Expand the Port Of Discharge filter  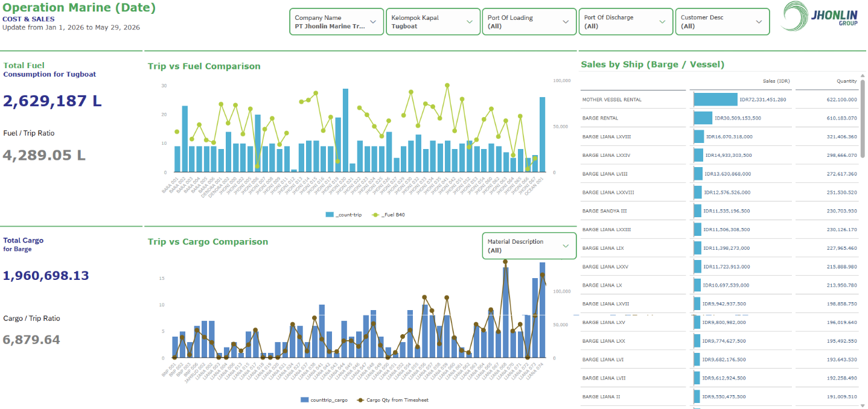626,22
